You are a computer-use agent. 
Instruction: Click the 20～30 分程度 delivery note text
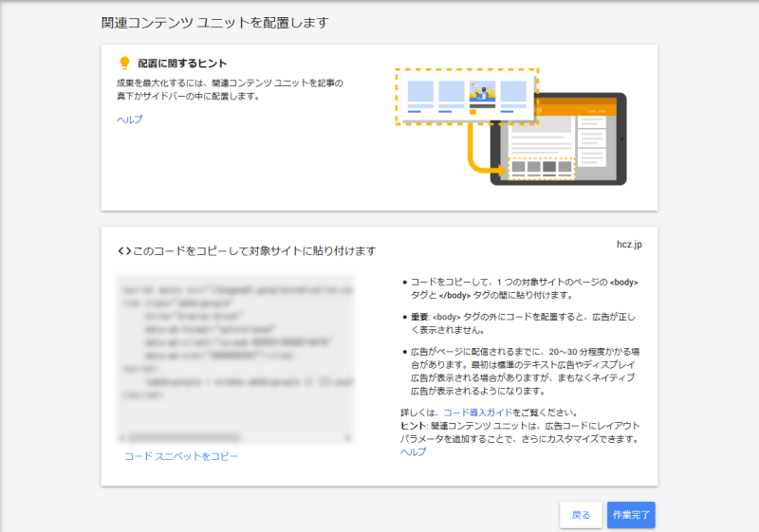click(x=526, y=371)
